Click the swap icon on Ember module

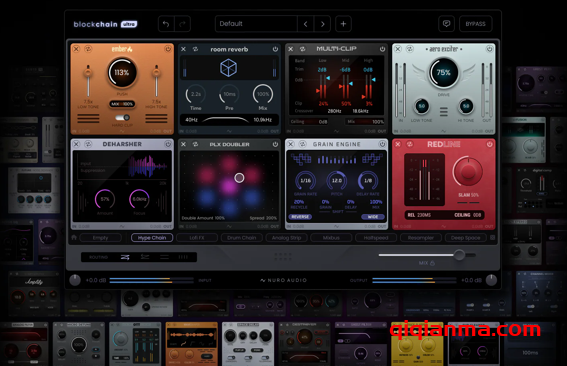tap(88, 49)
